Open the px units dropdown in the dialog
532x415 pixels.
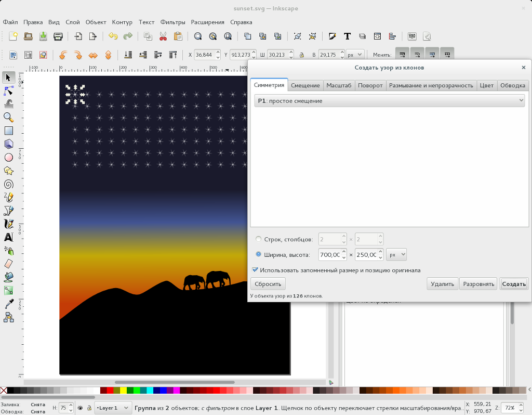396,254
